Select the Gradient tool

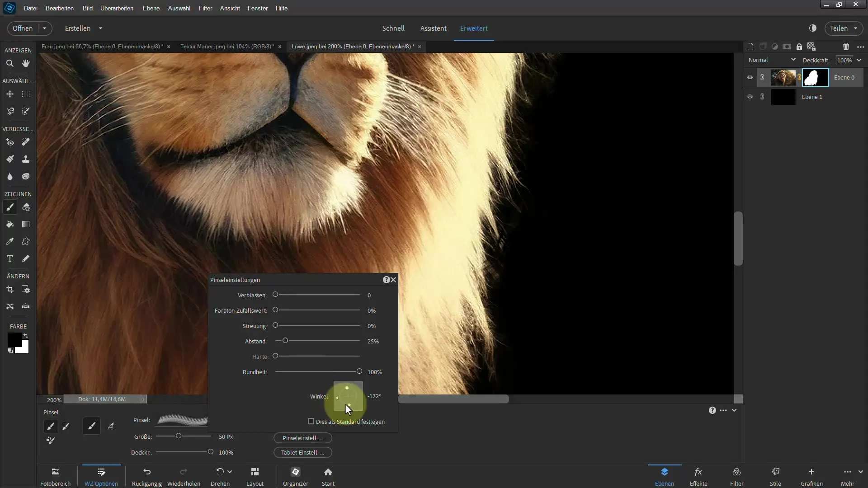pos(26,225)
